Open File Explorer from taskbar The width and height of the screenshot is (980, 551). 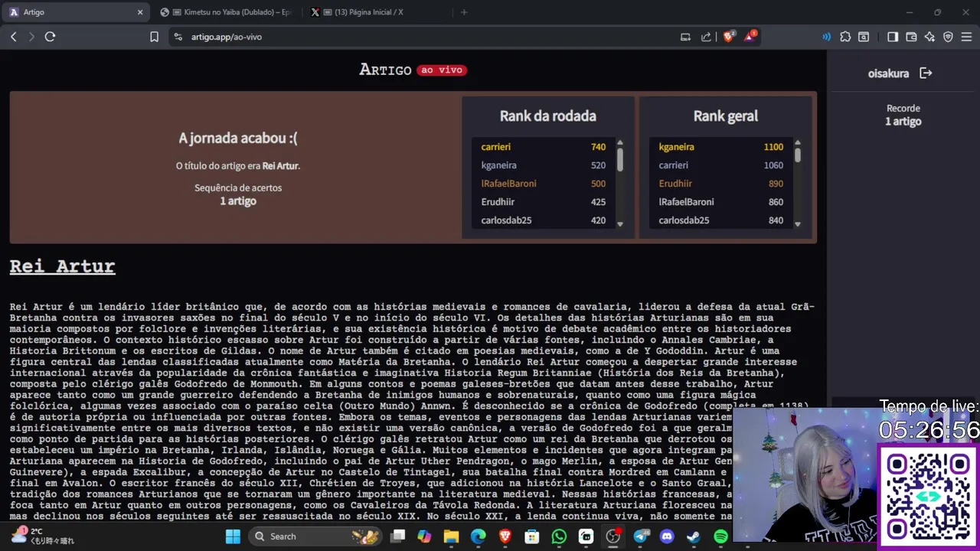[x=451, y=536]
